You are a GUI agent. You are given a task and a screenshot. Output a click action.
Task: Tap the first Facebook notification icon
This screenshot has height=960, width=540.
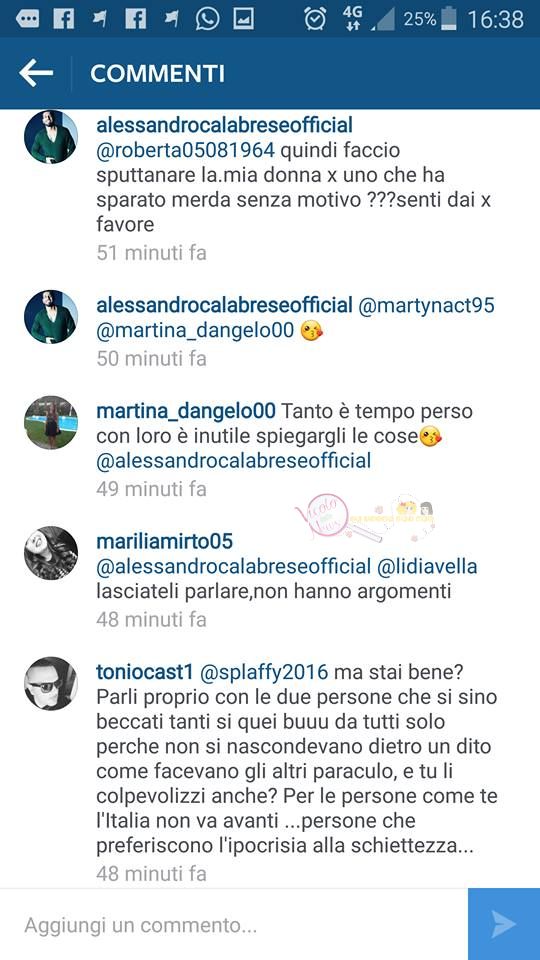64,19
